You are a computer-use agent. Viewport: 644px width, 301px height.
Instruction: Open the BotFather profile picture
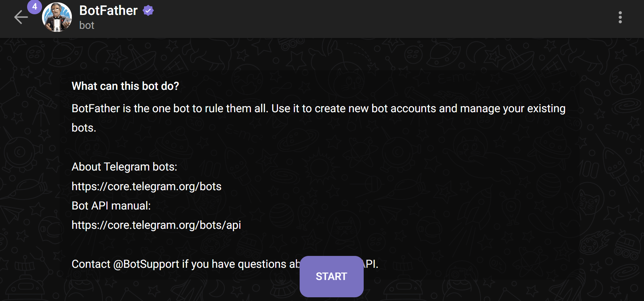click(x=57, y=18)
